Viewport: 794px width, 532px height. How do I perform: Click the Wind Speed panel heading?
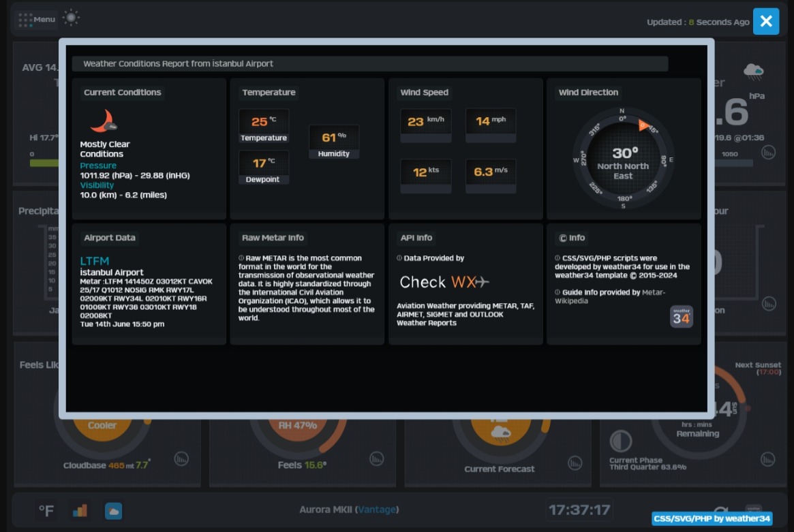(425, 92)
